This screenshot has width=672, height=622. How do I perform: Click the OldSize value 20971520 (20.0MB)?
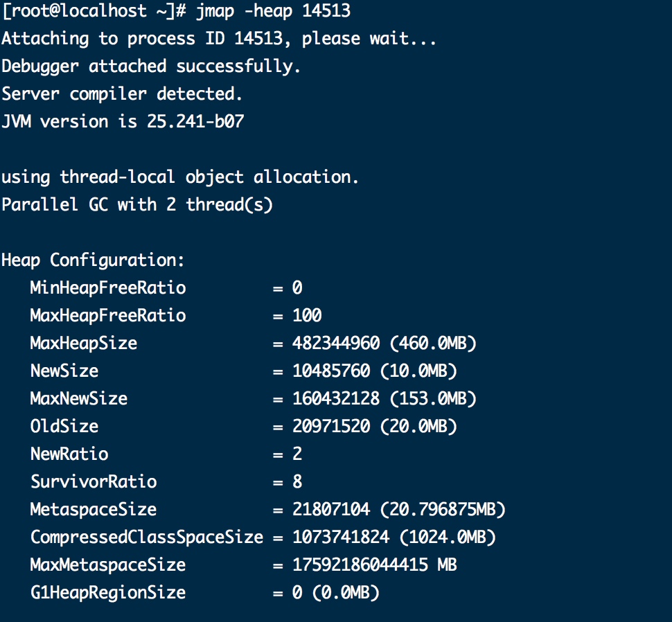[x=375, y=427]
